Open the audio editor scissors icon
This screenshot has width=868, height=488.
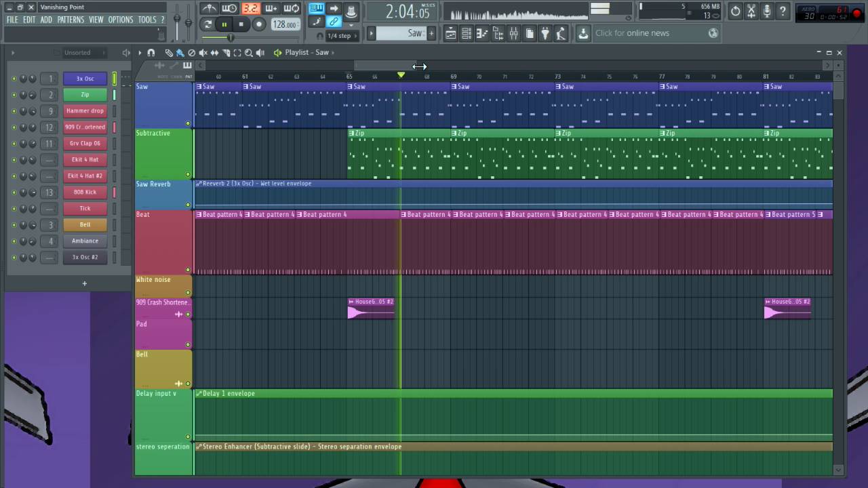click(x=751, y=11)
